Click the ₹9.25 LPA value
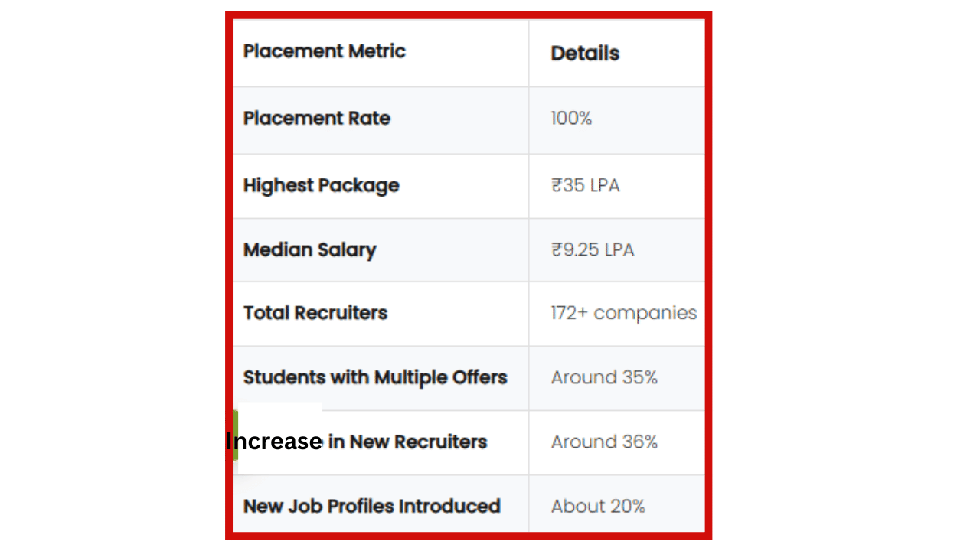980x551 pixels. coord(592,250)
